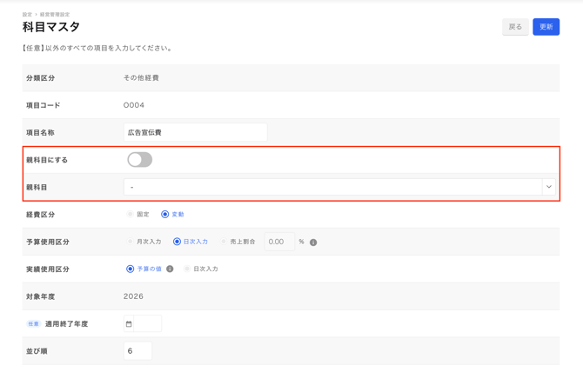Click the 更新 button
This screenshot has height=392, width=583.
point(546,27)
